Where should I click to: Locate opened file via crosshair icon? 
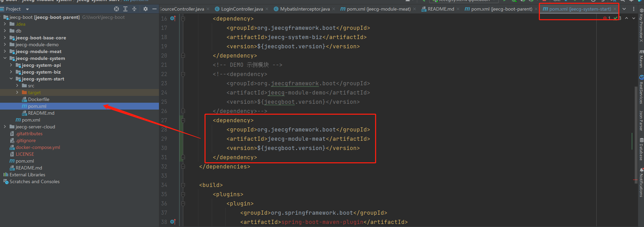click(x=116, y=9)
